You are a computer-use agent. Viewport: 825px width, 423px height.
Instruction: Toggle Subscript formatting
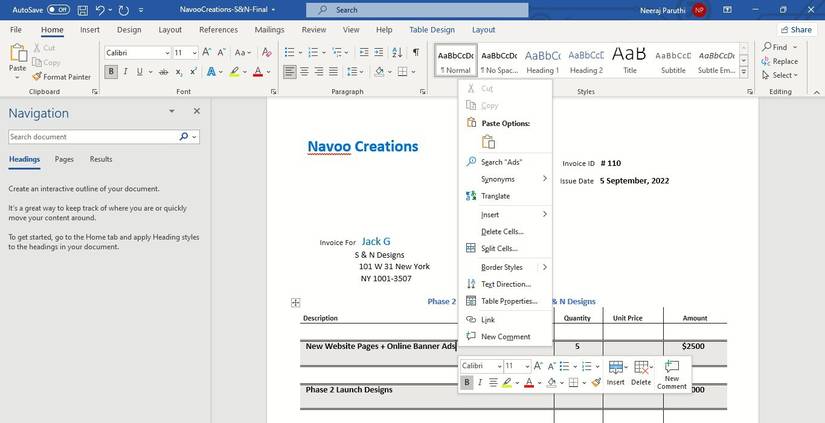coord(179,72)
